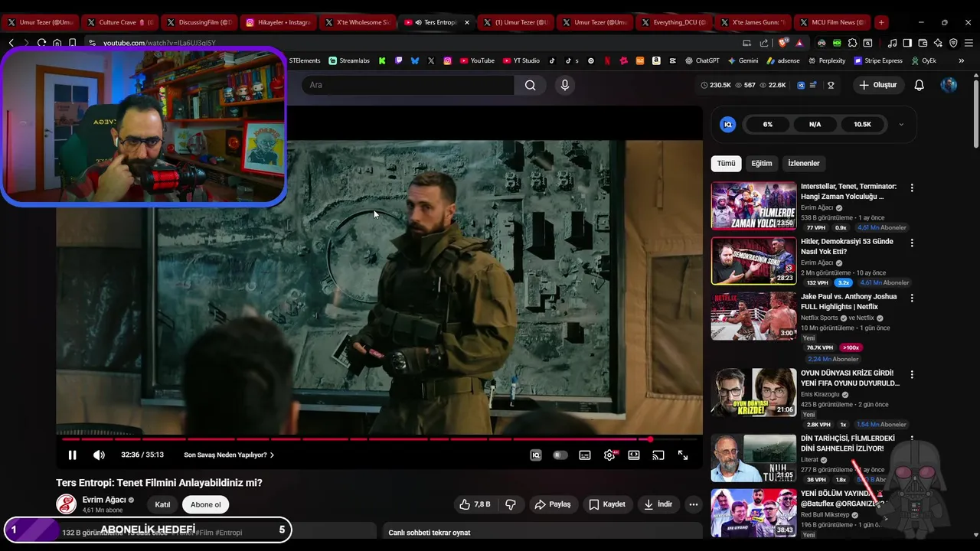Select the İzlenenler filter chip
Viewport: 980px width, 551px height.
pyautogui.click(x=804, y=163)
